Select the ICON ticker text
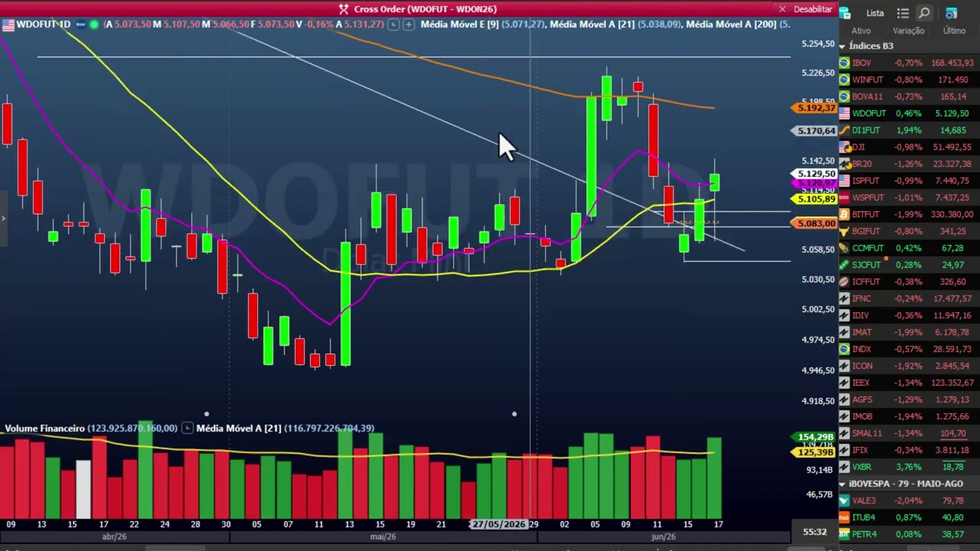The image size is (980, 551). pyautogui.click(x=862, y=366)
